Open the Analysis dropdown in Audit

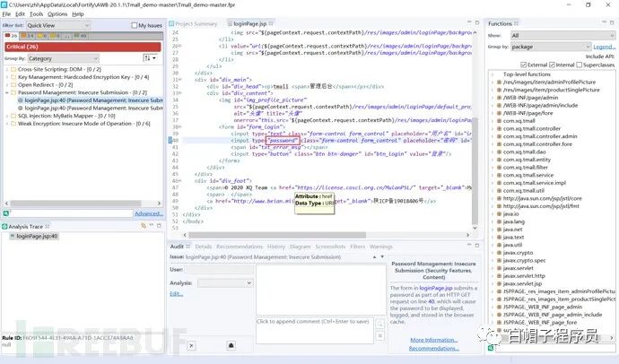[224, 282]
